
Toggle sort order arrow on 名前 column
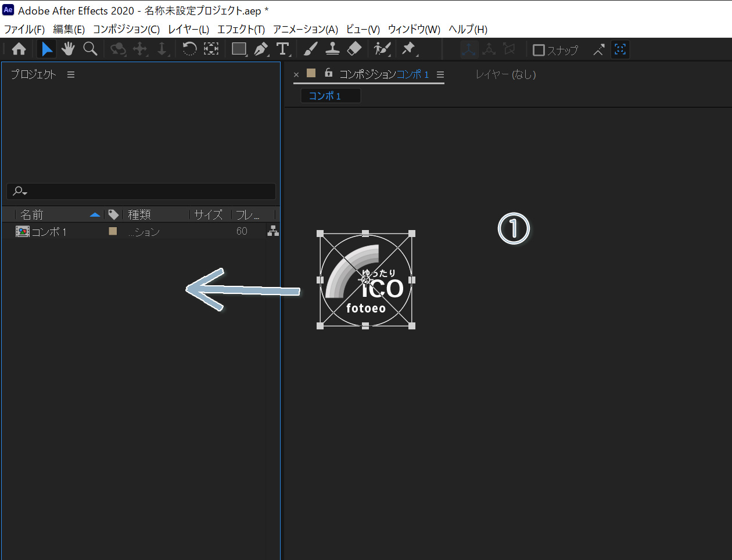pos(95,214)
